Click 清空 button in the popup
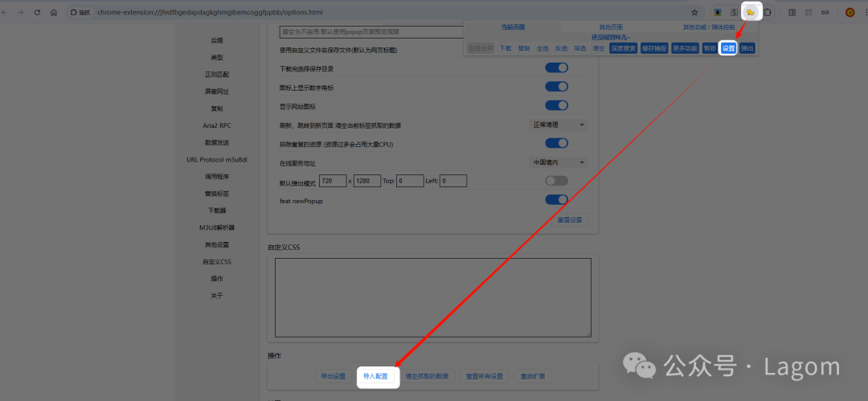The width and height of the screenshot is (868, 401). [x=599, y=48]
